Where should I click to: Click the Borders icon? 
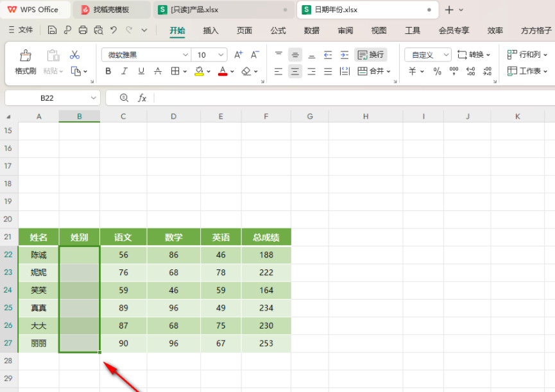click(175, 71)
